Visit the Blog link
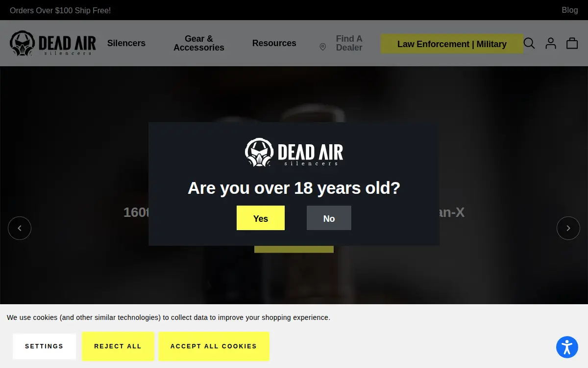Screen dimensions: 588x368 tap(570, 10)
